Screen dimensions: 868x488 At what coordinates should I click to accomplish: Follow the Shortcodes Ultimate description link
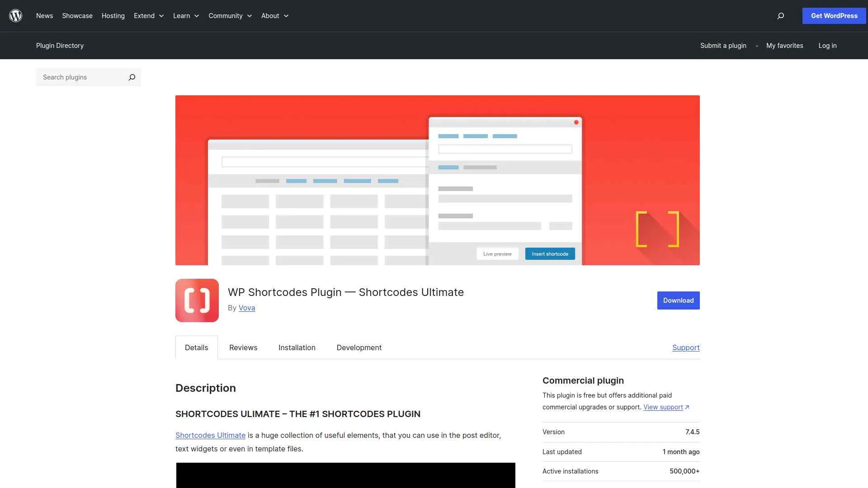pyautogui.click(x=211, y=435)
